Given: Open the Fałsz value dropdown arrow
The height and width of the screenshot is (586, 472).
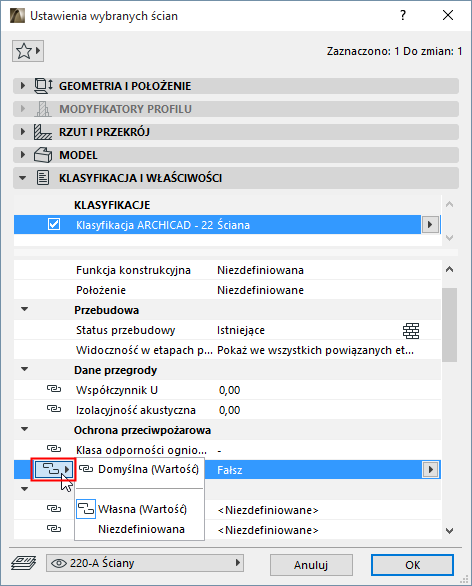Looking at the screenshot, I should 431,470.
